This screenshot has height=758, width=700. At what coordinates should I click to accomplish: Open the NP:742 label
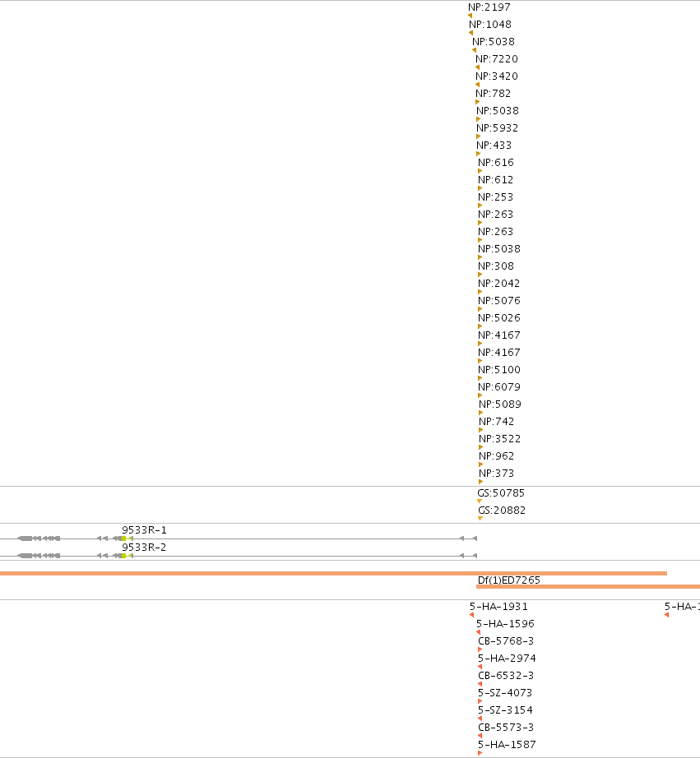click(x=496, y=422)
